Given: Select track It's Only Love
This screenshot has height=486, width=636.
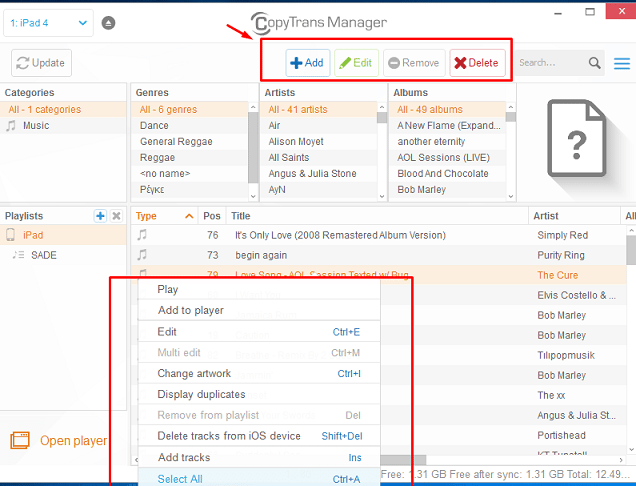Looking at the screenshot, I should point(379,235).
